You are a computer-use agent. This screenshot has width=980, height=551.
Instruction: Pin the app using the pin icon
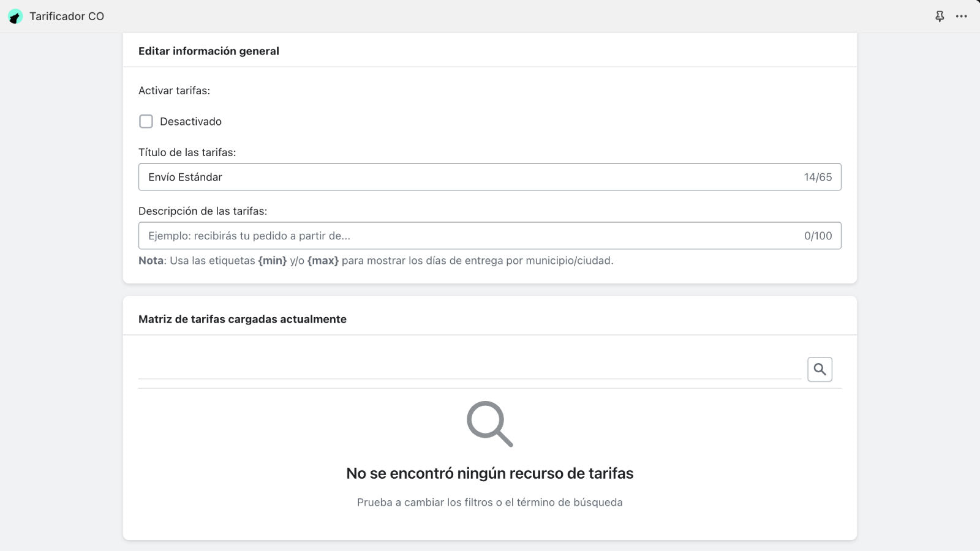point(940,17)
